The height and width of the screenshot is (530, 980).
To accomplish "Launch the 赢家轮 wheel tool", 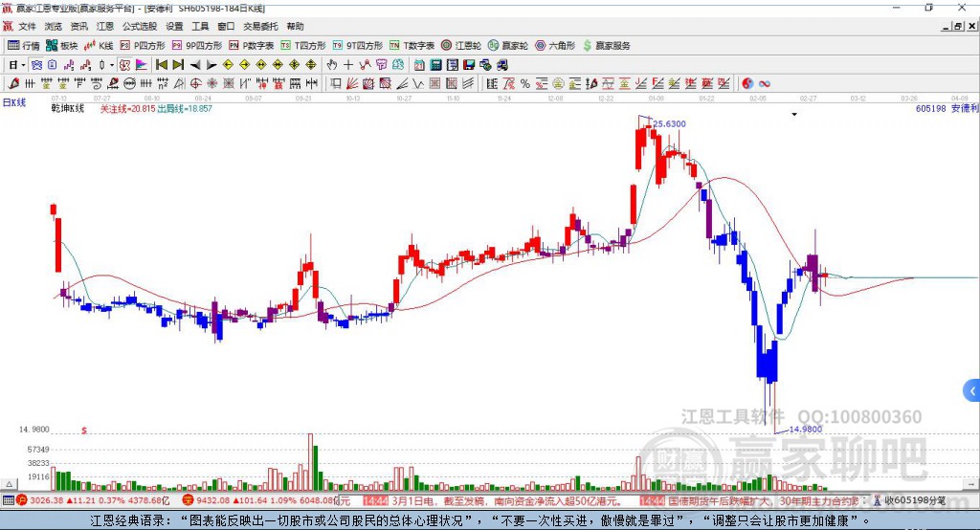I will (x=508, y=46).
